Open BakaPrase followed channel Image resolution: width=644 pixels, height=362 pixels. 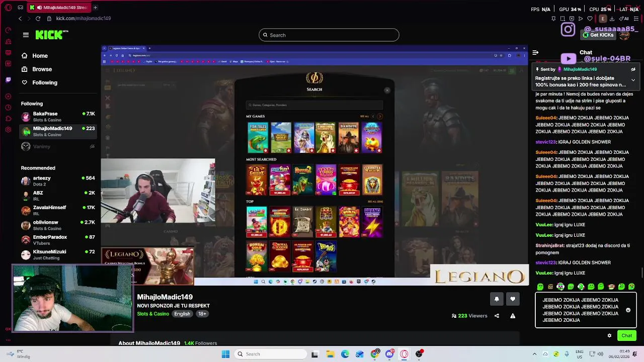click(x=58, y=117)
